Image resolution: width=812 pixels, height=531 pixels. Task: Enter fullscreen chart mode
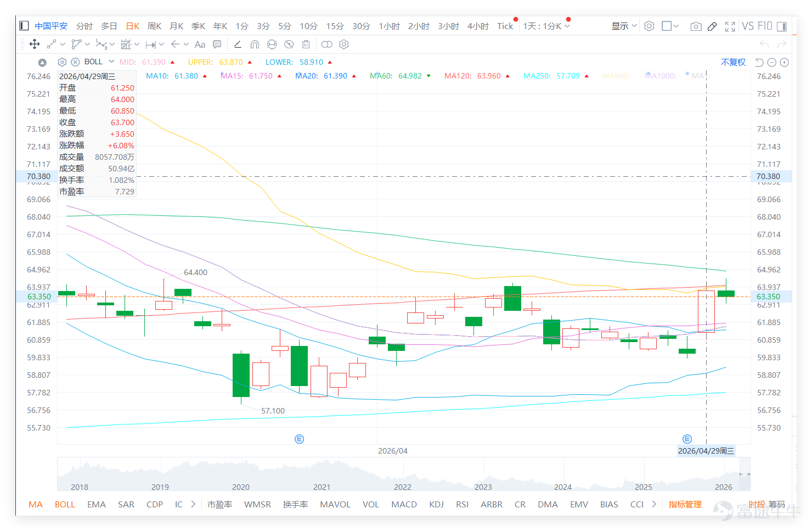click(x=730, y=26)
